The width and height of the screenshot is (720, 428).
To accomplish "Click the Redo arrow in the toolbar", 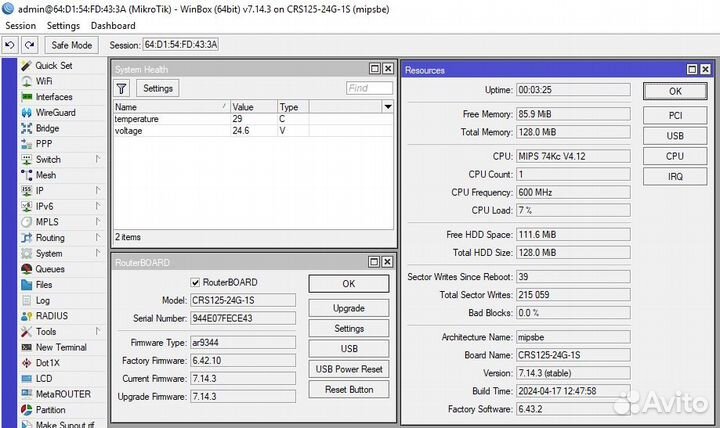I will [30, 45].
